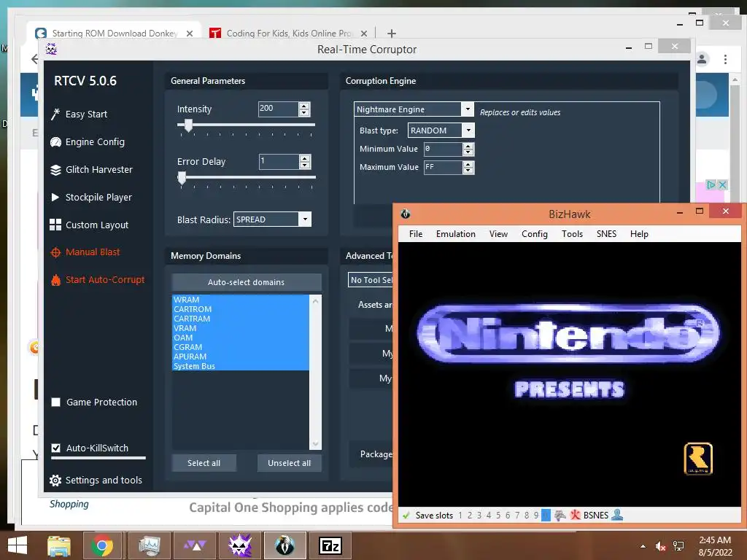This screenshot has height=560, width=747.
Task: Adjust Intensity slider handle
Action: coord(189,125)
